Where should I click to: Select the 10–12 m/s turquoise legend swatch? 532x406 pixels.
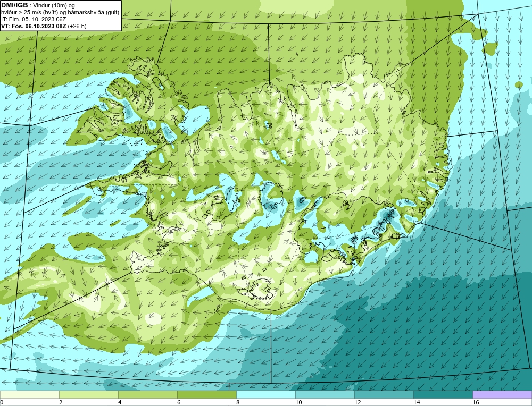tap(325, 394)
